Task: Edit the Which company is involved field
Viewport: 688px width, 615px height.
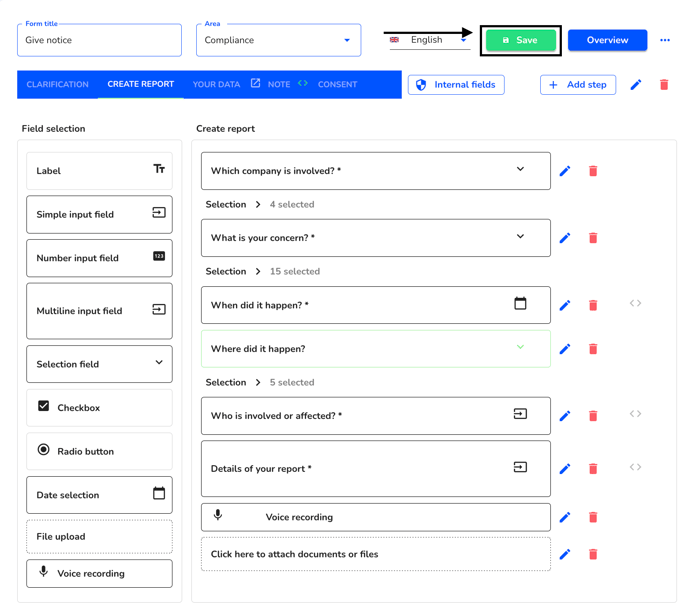Action: 565,171
